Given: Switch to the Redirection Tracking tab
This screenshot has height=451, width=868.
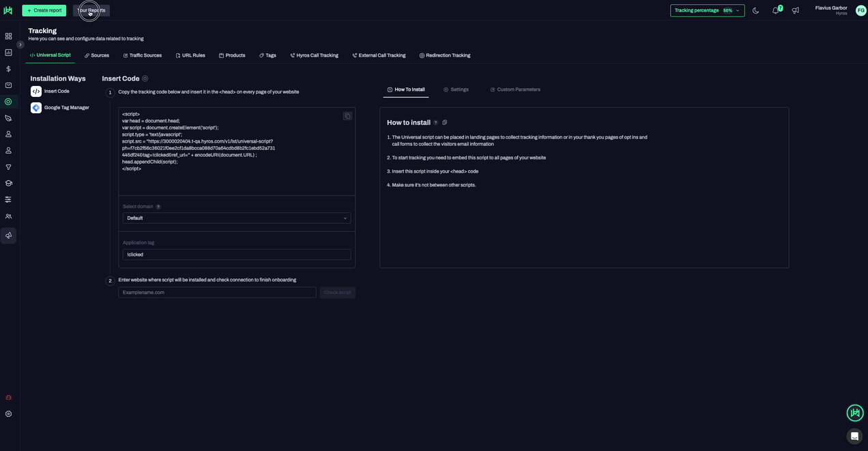Looking at the screenshot, I should tap(445, 55).
